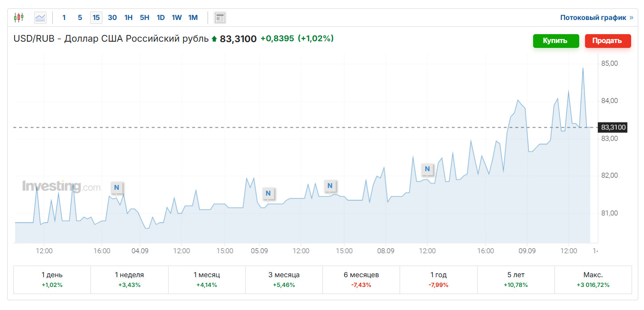Show the Макс. period range
Image resolution: width=644 pixels, height=310 pixels.
point(593,279)
